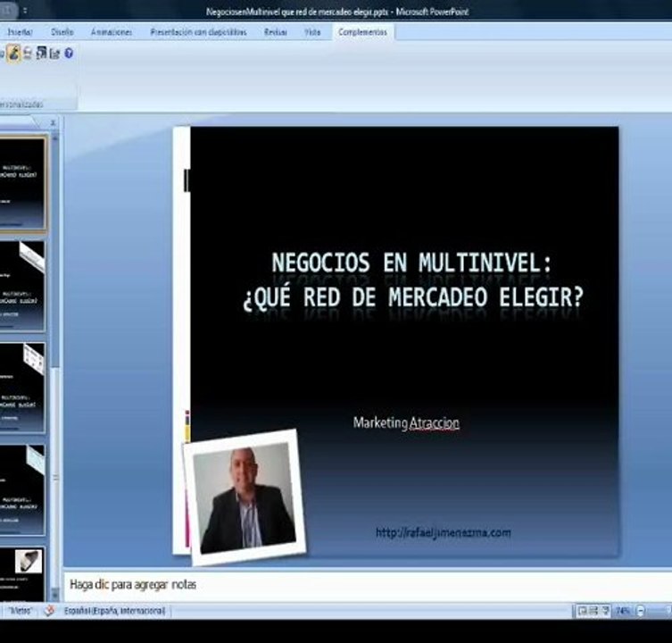Click the scroll-down arrow of the thumbnail pane
672x643 pixels.
pyautogui.click(x=54, y=594)
